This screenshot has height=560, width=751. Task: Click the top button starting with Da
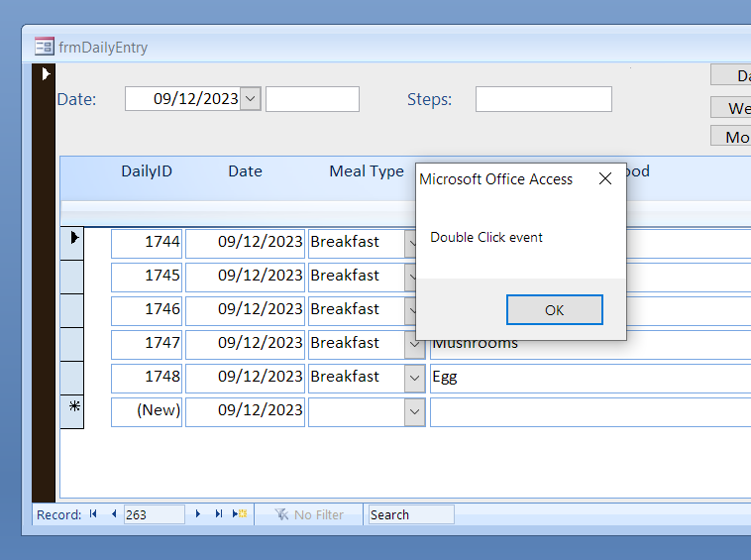point(731,75)
